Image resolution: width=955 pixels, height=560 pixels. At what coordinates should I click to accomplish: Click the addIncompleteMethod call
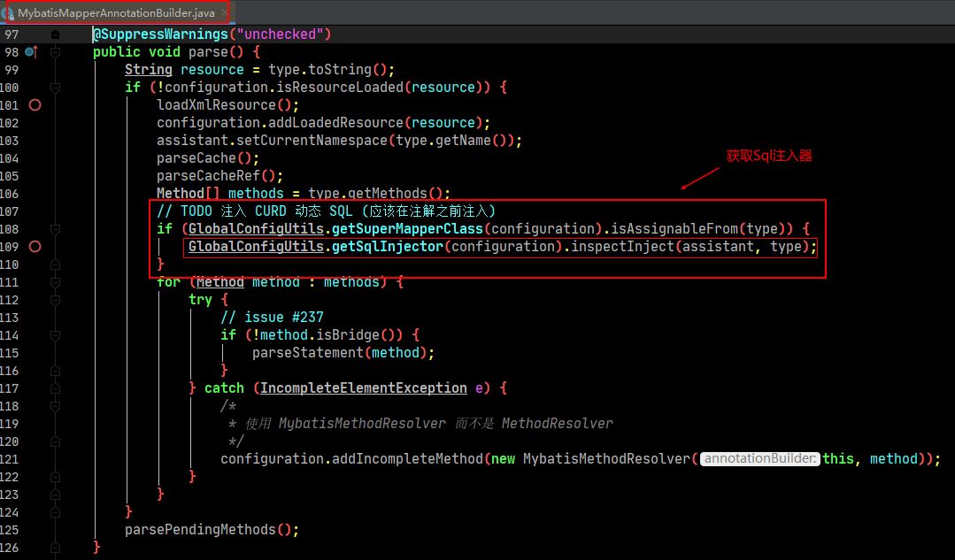[407, 458]
